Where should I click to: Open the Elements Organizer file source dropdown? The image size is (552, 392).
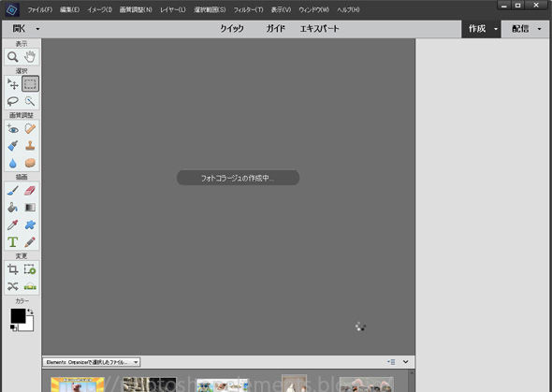coord(92,362)
